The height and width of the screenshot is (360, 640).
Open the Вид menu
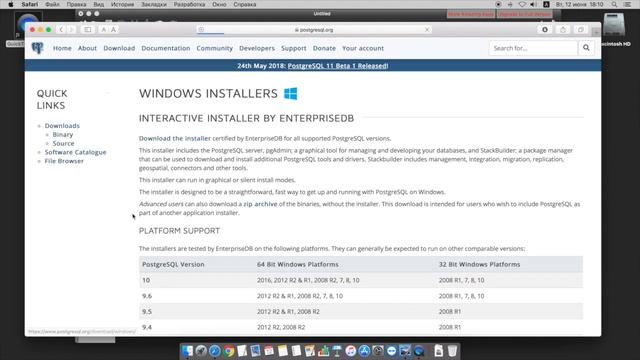coord(99,4)
